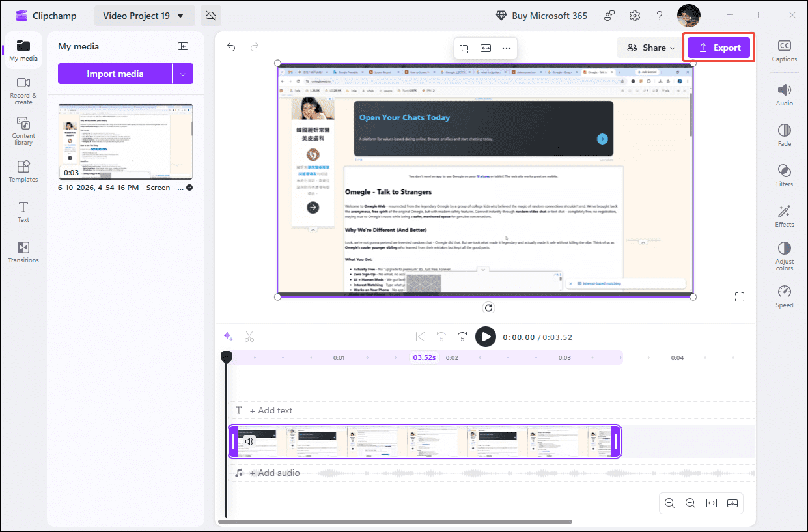Open the people feedback icon in title bar

pos(609,16)
